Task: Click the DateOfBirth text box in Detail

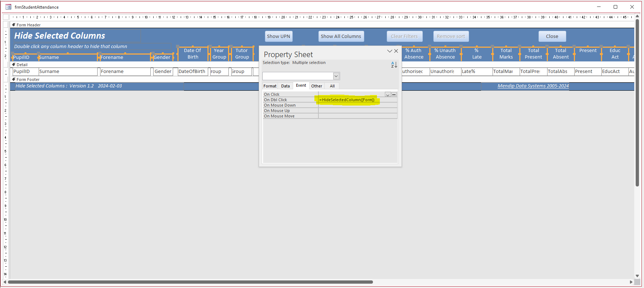Action: 193,72
